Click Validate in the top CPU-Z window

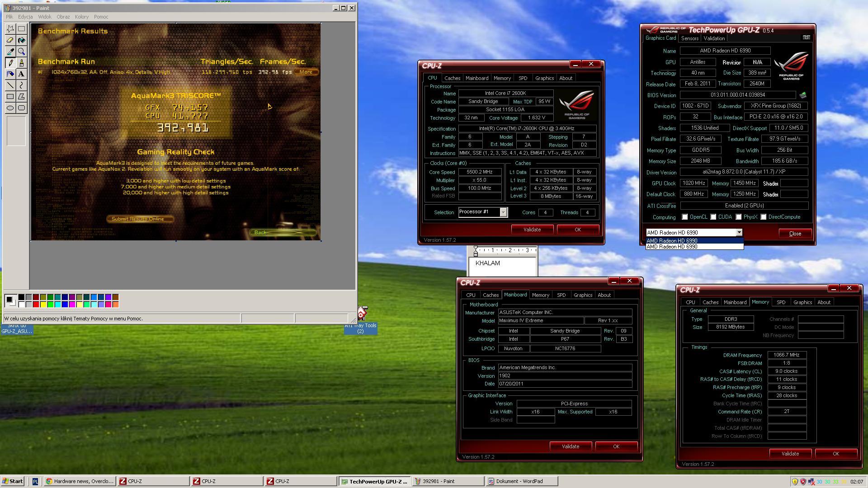coord(532,230)
